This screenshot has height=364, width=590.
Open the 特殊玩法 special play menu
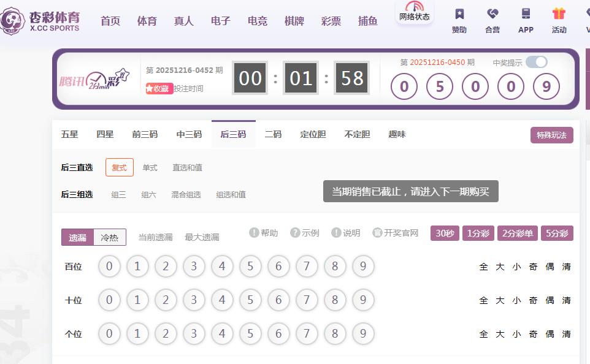pyautogui.click(x=551, y=135)
